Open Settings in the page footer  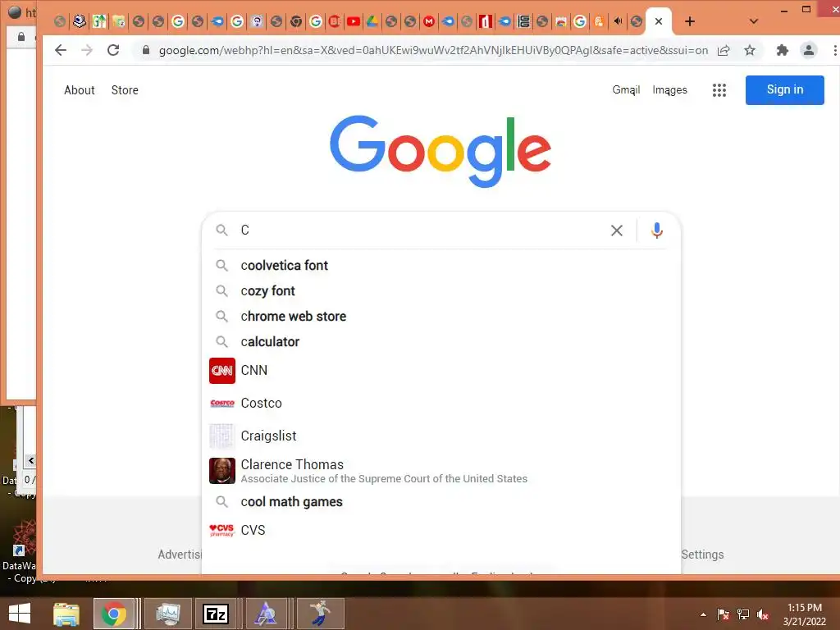pyautogui.click(x=702, y=555)
